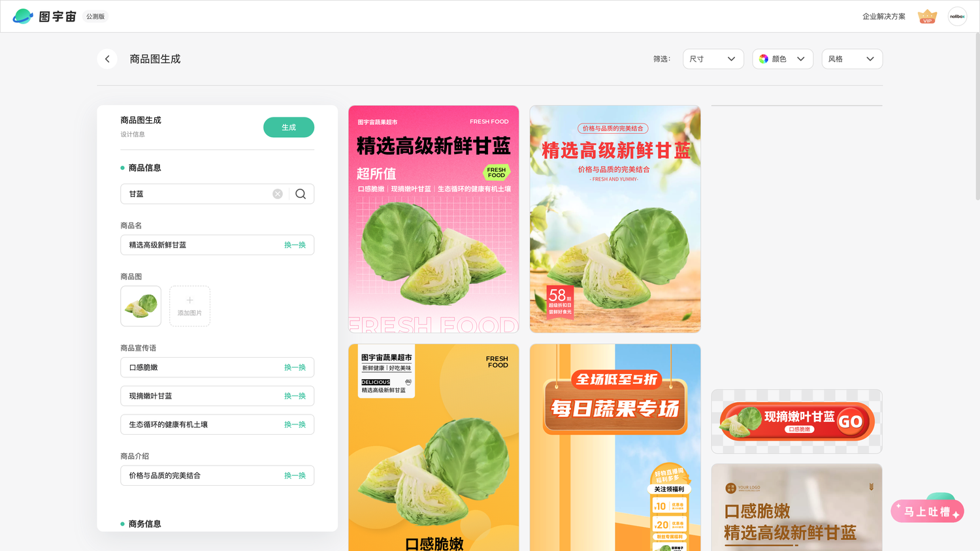Click the 商务信息 section heading
Image resolution: width=980 pixels, height=551 pixels.
point(144,524)
